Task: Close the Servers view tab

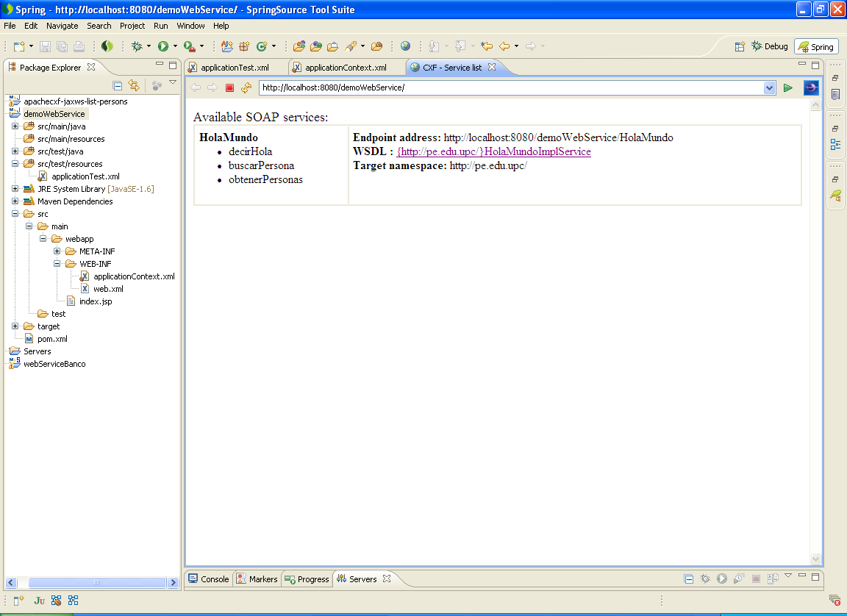Action: [x=387, y=579]
